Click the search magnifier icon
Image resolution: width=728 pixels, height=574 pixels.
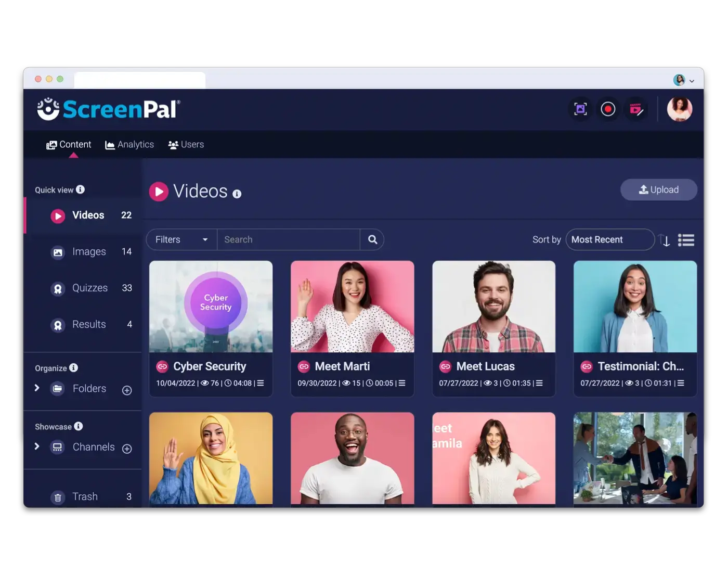tap(372, 239)
